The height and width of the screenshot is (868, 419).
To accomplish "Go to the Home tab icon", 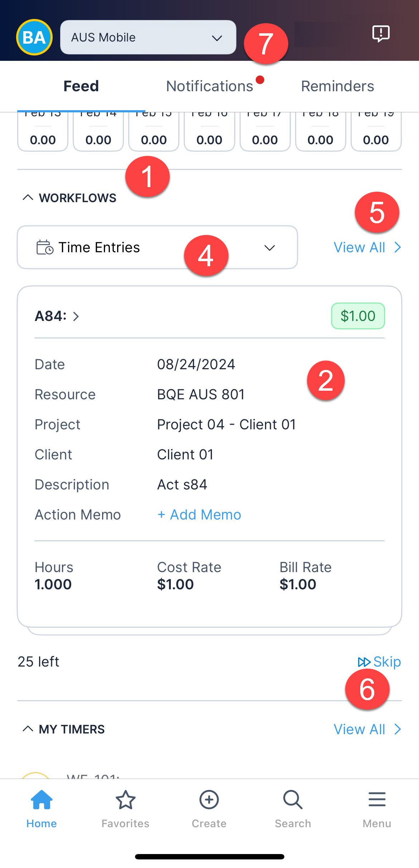I will [x=42, y=800].
